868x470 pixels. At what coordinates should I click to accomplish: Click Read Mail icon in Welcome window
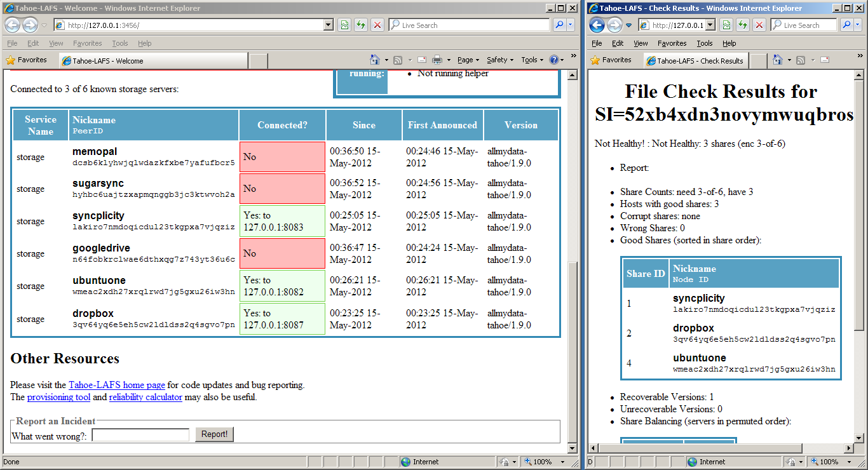[x=421, y=60]
